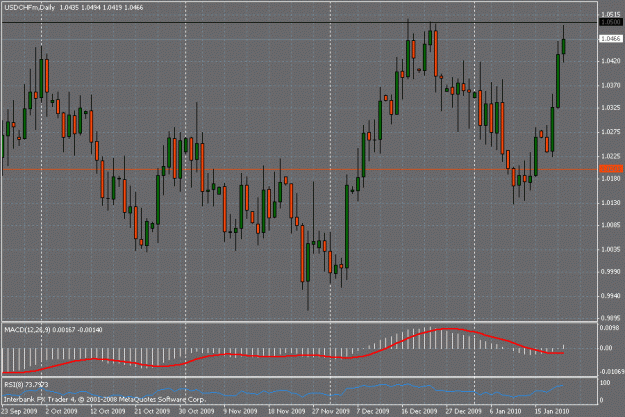Click the Interbank FX Trader 4 copyright text
This screenshot has width=625, height=417.
pyautogui.click(x=105, y=399)
